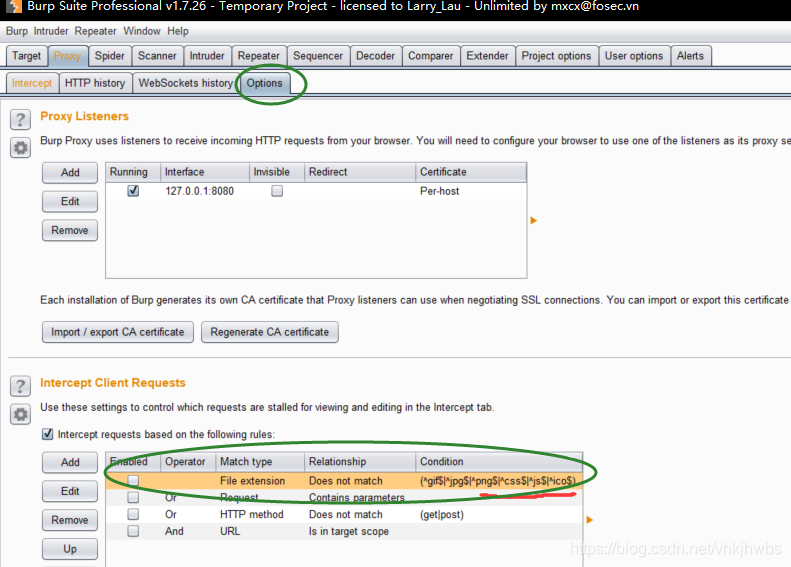Switch to the Scanner tab
Viewport: 791px width, 567px height.
(x=157, y=56)
